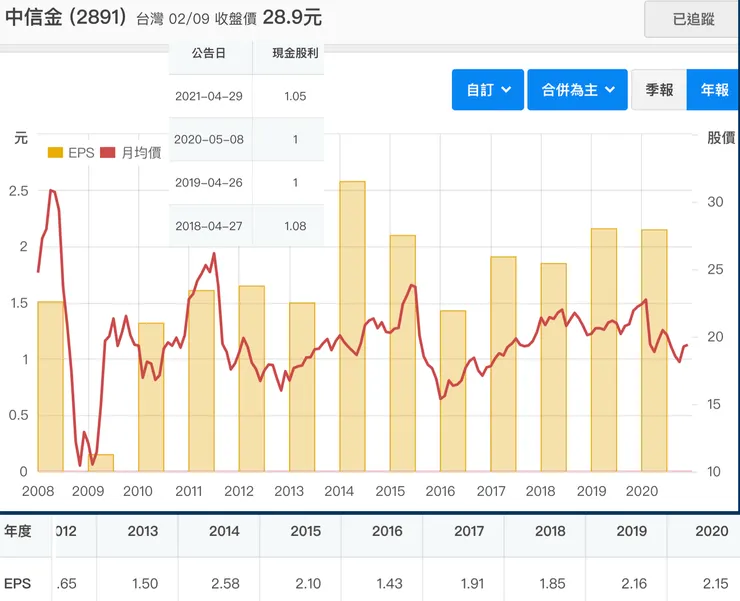The width and height of the screenshot is (740, 601).
Task: Click the 2014 EPS bar
Action: click(x=352, y=326)
